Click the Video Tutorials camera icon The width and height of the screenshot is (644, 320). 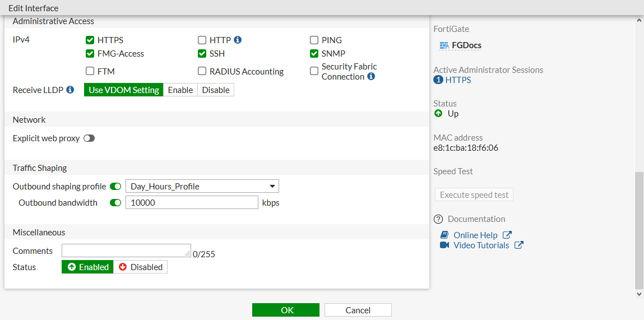pyautogui.click(x=444, y=245)
